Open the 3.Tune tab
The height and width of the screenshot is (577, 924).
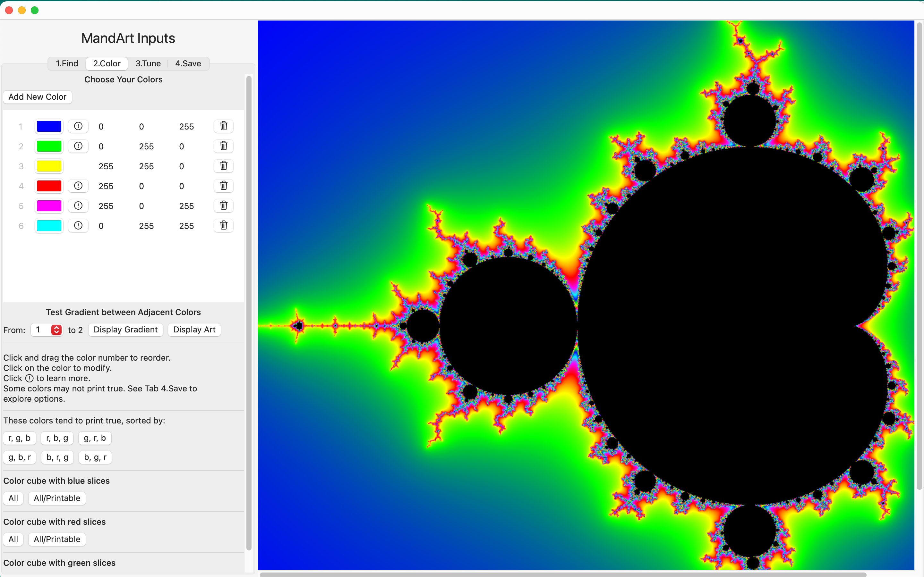coord(148,63)
